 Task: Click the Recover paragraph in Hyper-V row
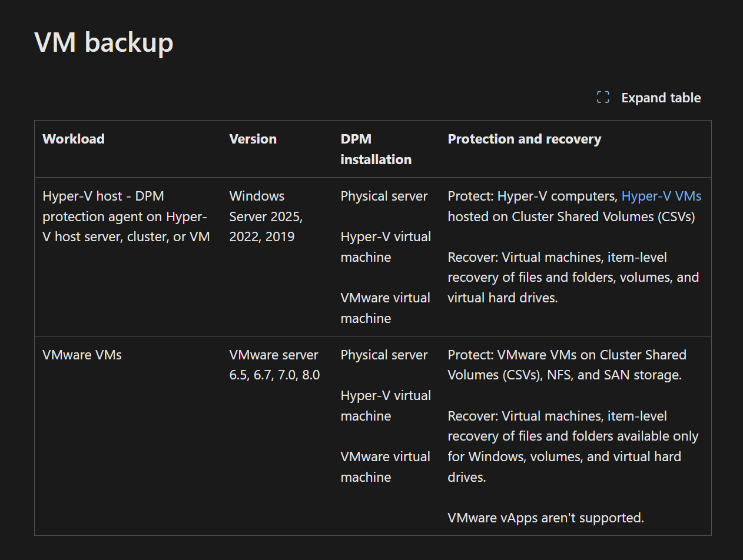pos(573,277)
